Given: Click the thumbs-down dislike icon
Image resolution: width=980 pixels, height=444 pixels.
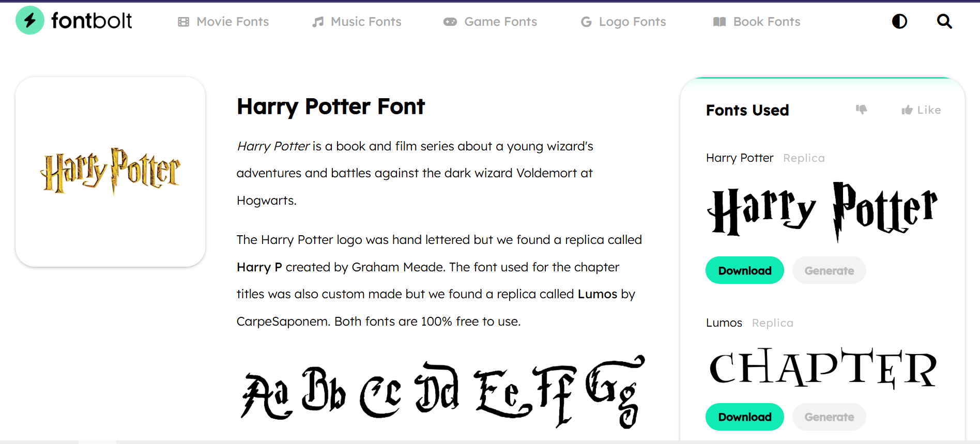Looking at the screenshot, I should coord(861,109).
